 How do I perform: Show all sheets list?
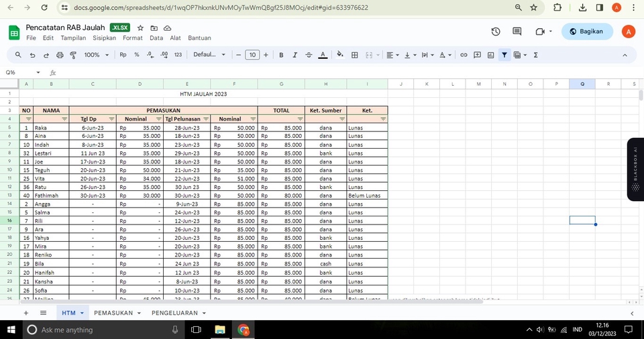click(x=43, y=313)
